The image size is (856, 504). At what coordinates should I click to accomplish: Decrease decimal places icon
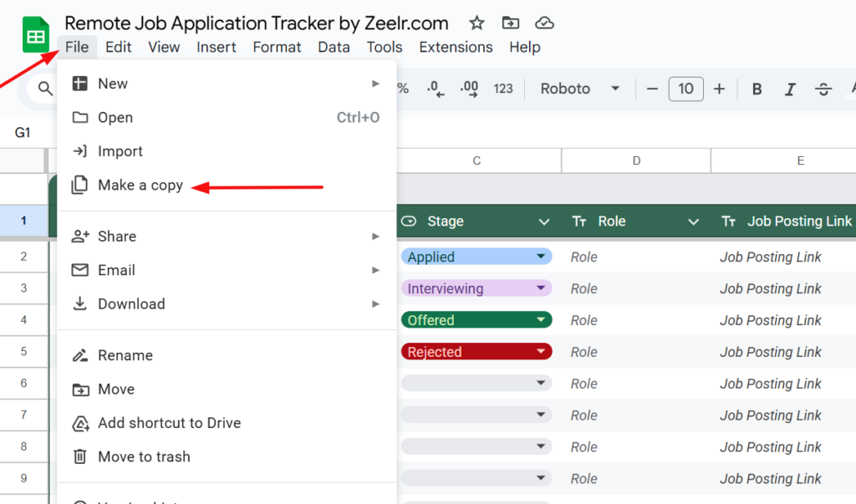pyautogui.click(x=435, y=89)
